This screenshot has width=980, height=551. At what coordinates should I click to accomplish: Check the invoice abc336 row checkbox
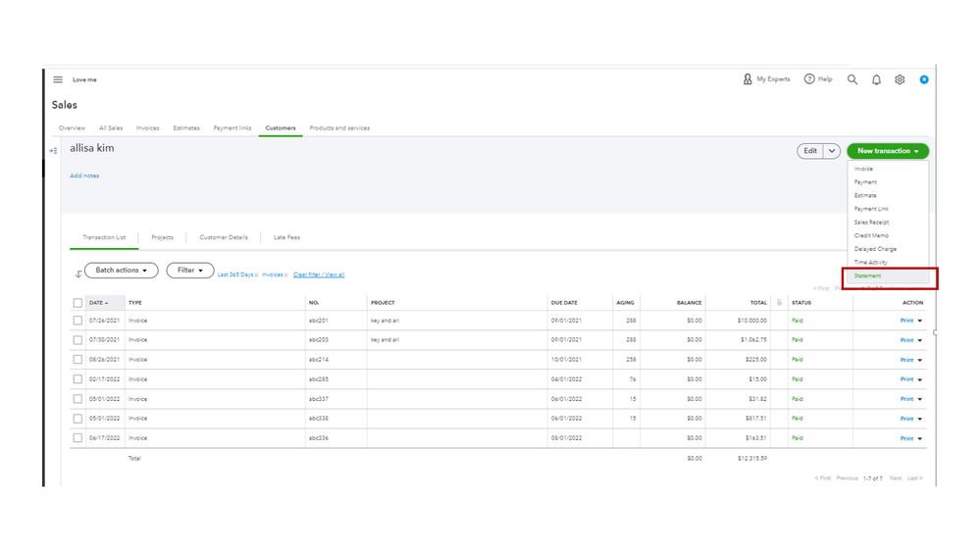click(77, 438)
